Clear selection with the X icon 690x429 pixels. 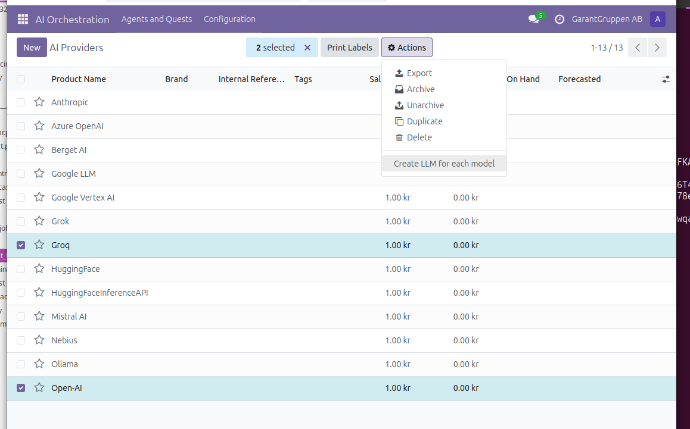point(308,48)
